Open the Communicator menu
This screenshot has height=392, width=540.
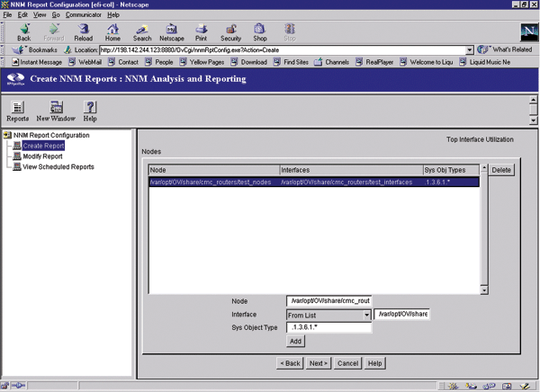83,15
